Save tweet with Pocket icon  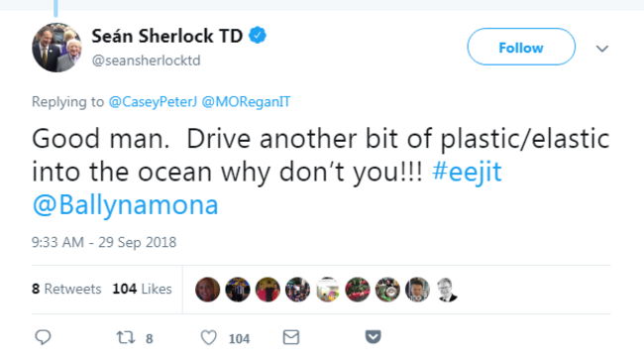point(373,337)
